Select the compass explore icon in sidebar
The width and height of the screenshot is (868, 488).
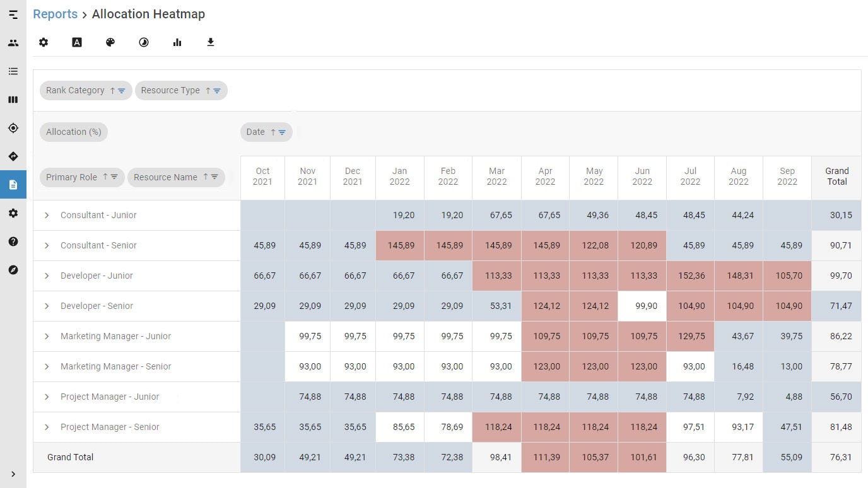(13, 270)
